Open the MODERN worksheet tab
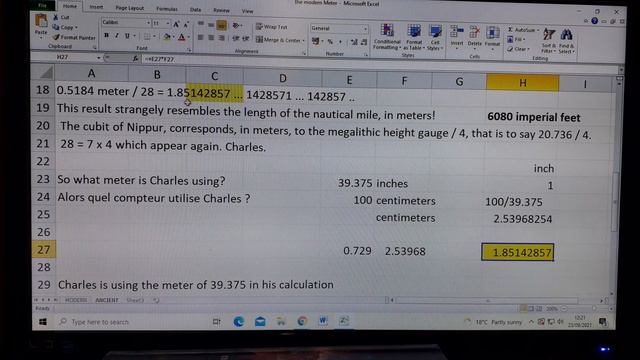Image resolution: width=640 pixels, height=360 pixels. (76, 300)
